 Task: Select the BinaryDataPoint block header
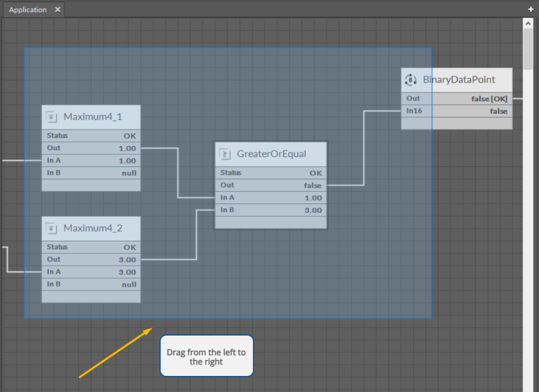(x=459, y=80)
